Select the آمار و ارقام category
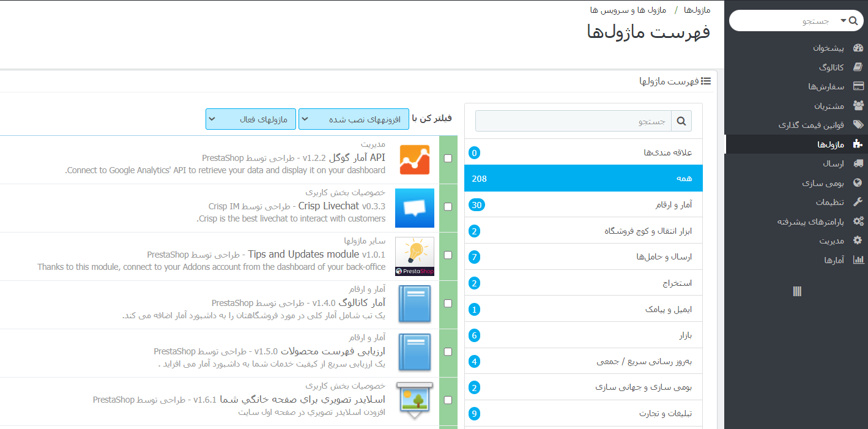Screen dimensions: 868x429 pos(584,205)
